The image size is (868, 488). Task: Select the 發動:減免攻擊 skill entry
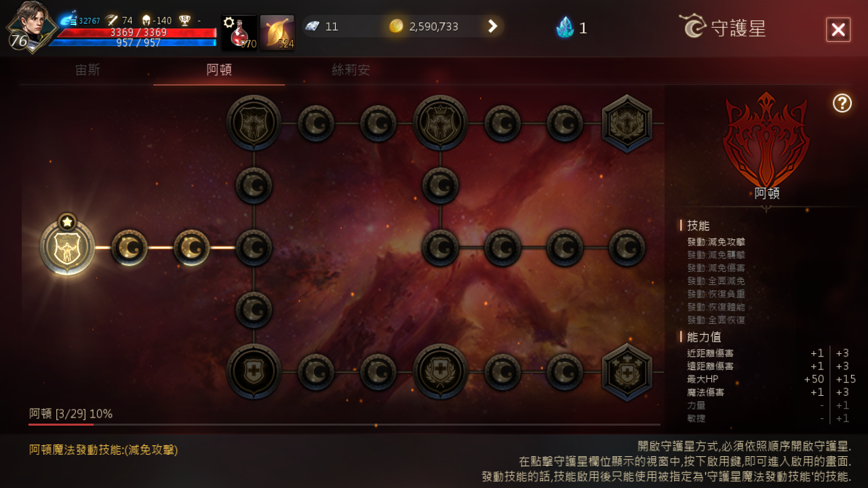[716, 242]
